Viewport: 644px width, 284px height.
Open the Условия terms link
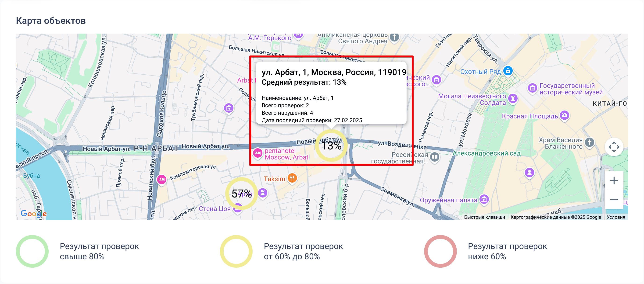click(x=616, y=217)
